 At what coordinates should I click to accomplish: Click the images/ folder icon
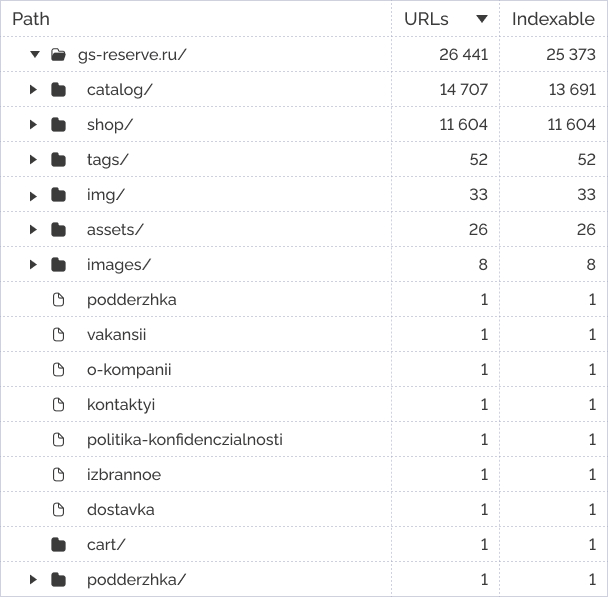point(58,264)
